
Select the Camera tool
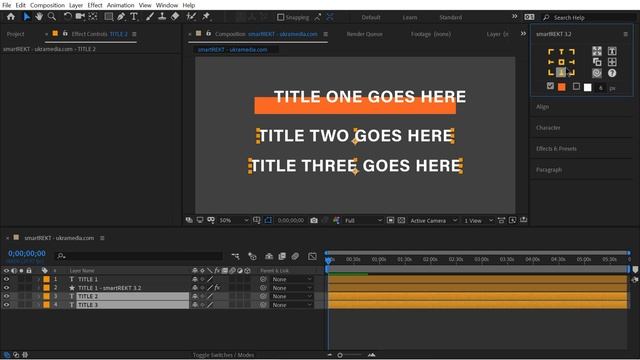click(80, 17)
